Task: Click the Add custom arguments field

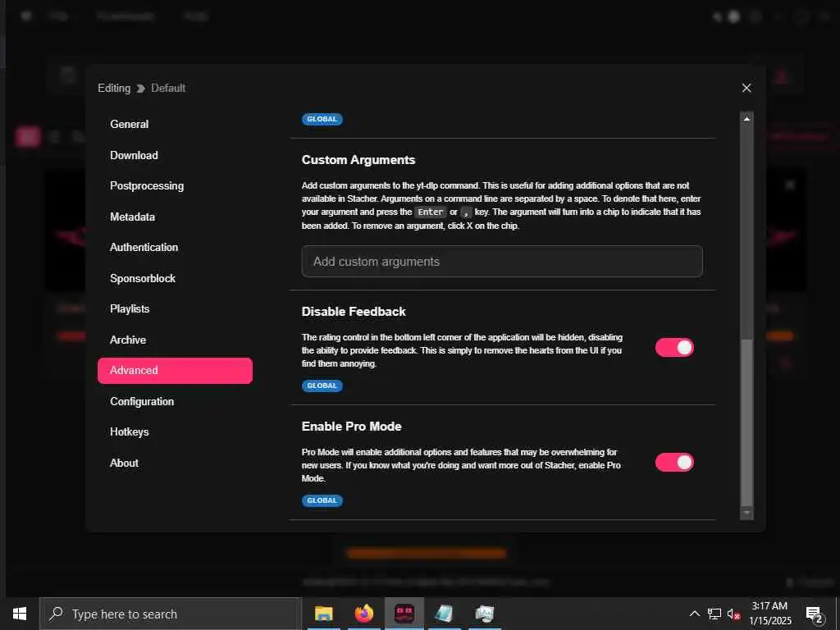Action: tap(502, 262)
